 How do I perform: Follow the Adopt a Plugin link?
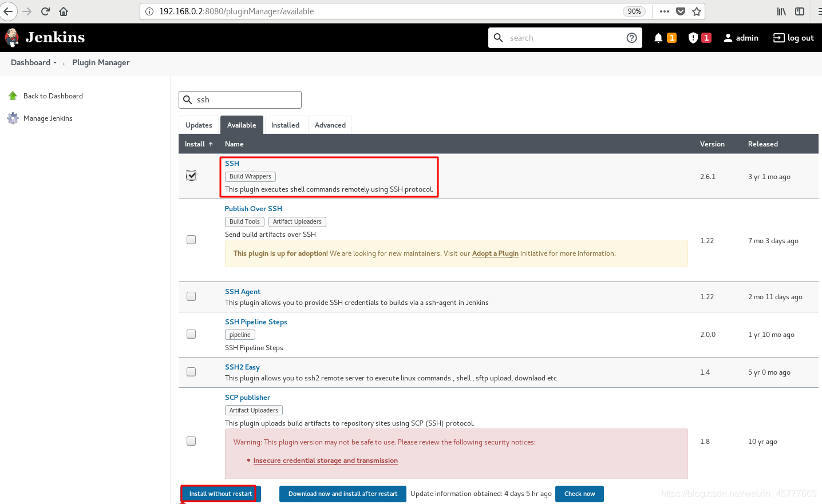495,253
